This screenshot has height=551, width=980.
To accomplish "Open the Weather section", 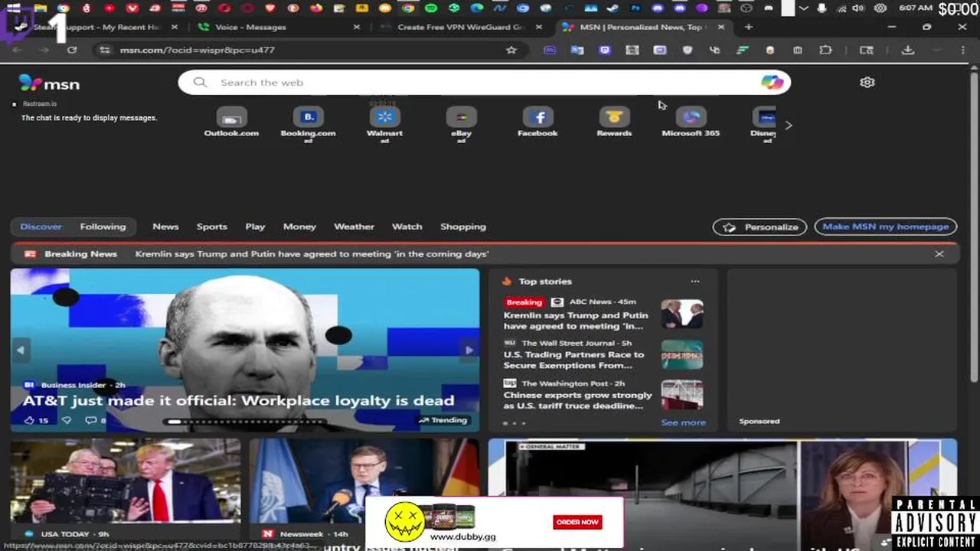I will pos(354,227).
